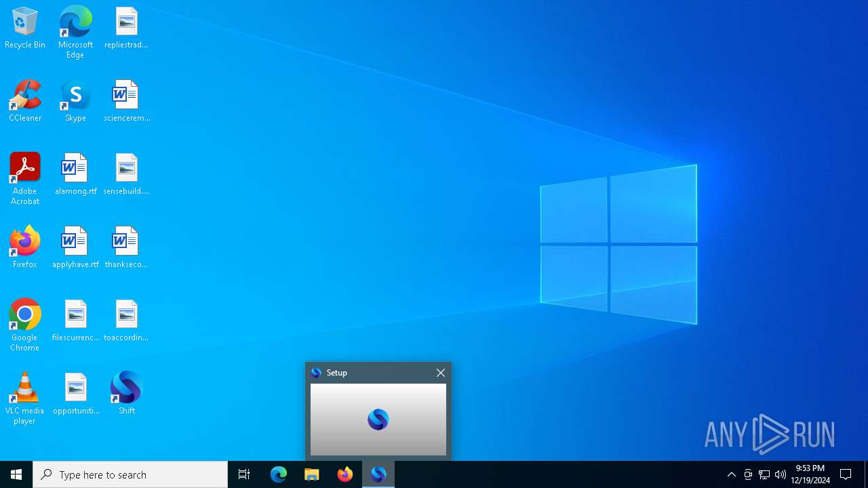Image resolution: width=868 pixels, height=488 pixels.
Task: Click the taskbar search box
Action: pyautogui.click(x=130, y=474)
